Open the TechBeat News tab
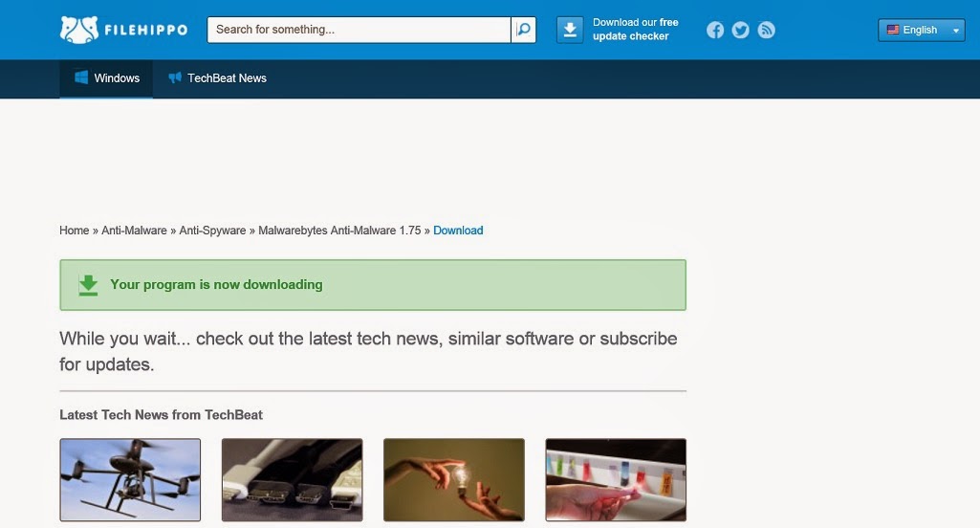Screen dimensions: 980x528 click(217, 78)
